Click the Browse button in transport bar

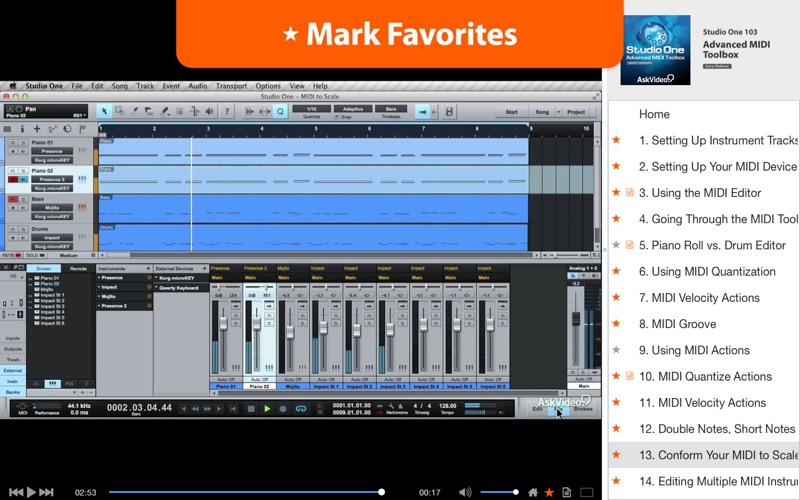[583, 409]
